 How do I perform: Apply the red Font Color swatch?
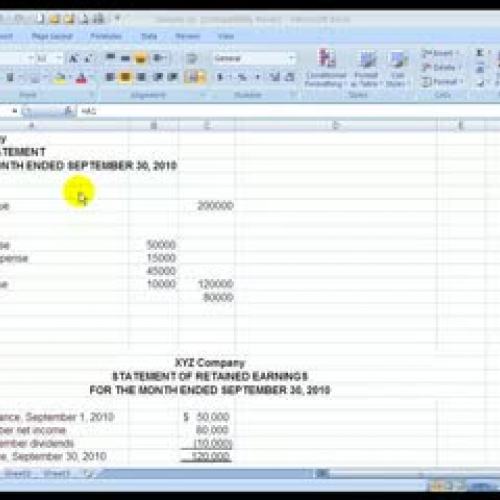(x=81, y=78)
